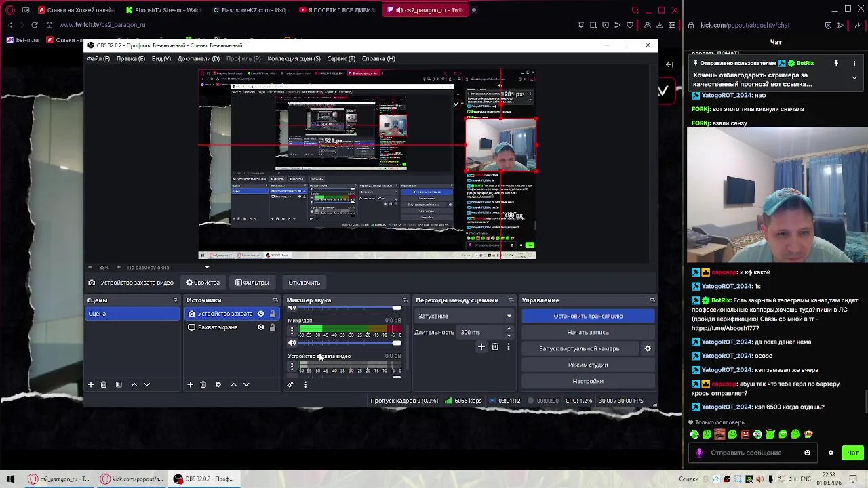Image resolution: width=868 pixels, height=488 pixels.
Task: Remove scene transition with trash icon
Action: (495, 346)
